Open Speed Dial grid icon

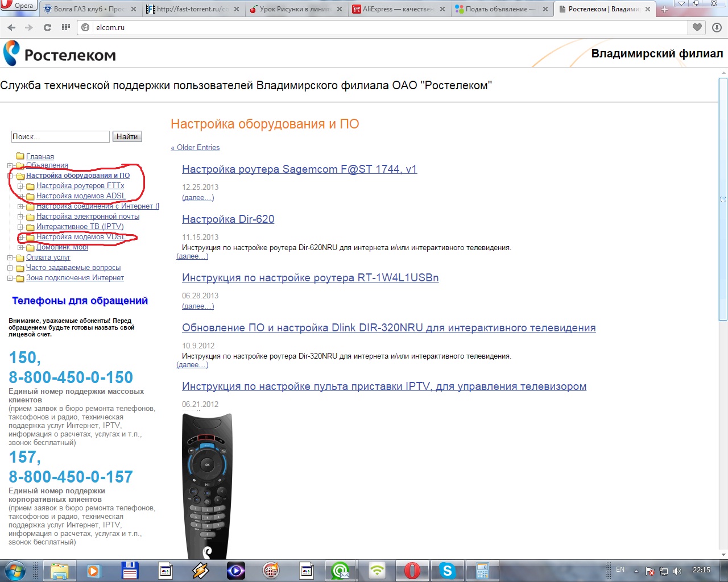[66, 27]
